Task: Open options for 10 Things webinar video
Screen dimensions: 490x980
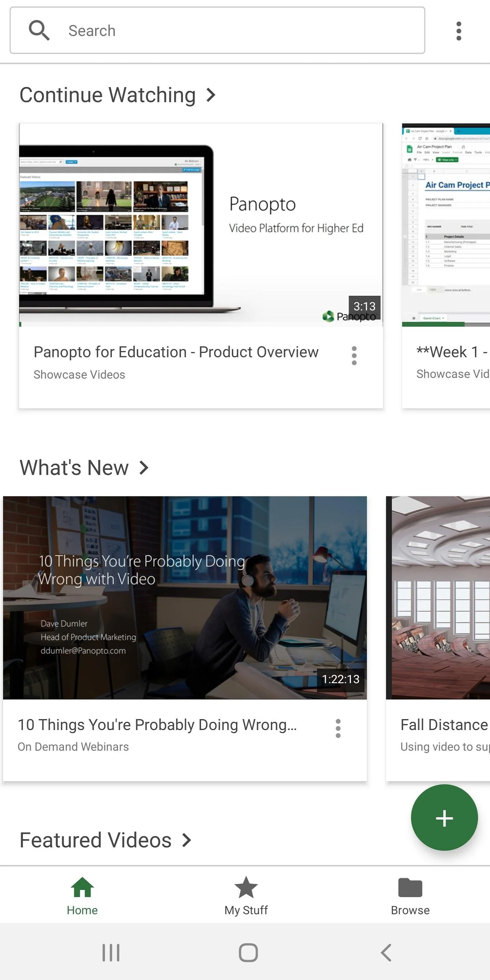Action: tap(338, 729)
